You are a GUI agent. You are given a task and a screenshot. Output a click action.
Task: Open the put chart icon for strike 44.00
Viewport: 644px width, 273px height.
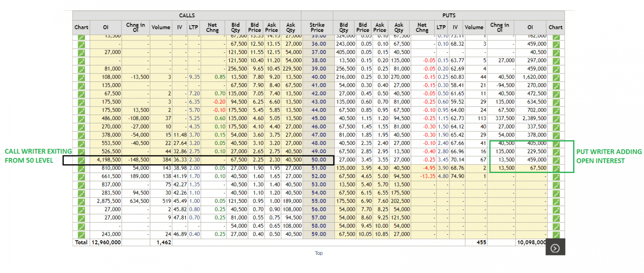pyautogui.click(x=556, y=110)
